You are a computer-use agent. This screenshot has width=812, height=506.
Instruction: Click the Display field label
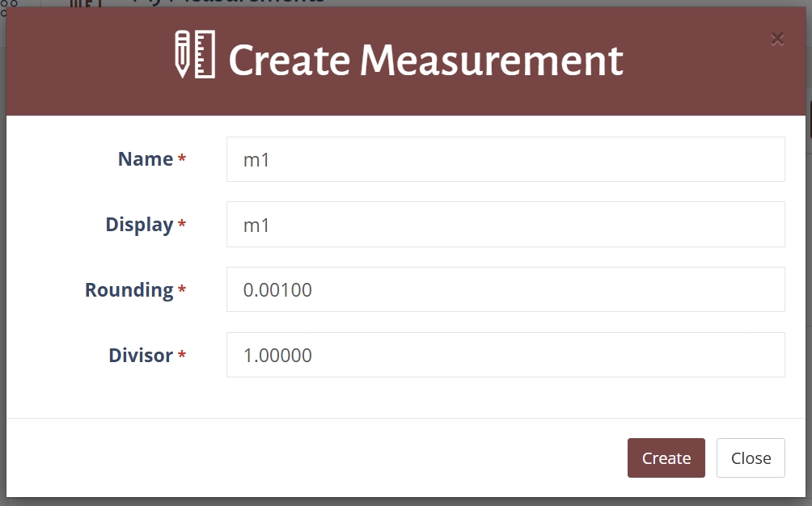click(137, 225)
